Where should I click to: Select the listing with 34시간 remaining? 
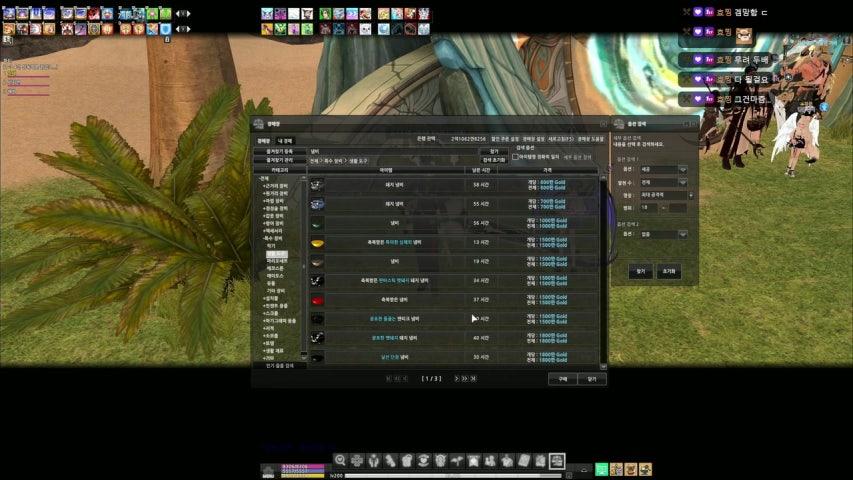tap(454, 281)
